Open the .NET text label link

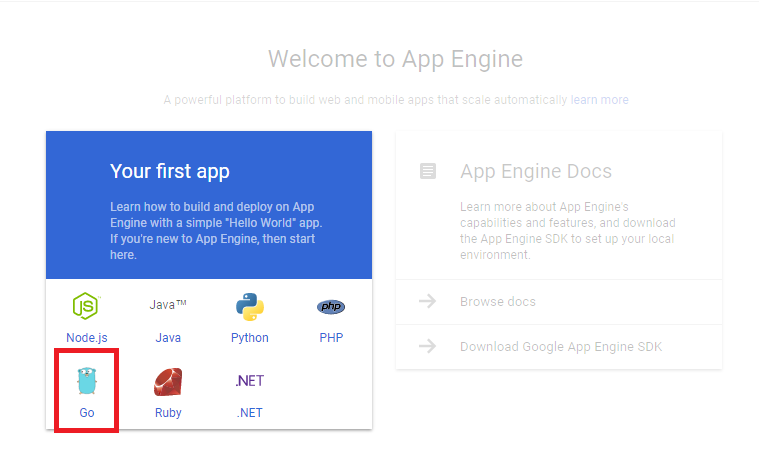coord(250,413)
